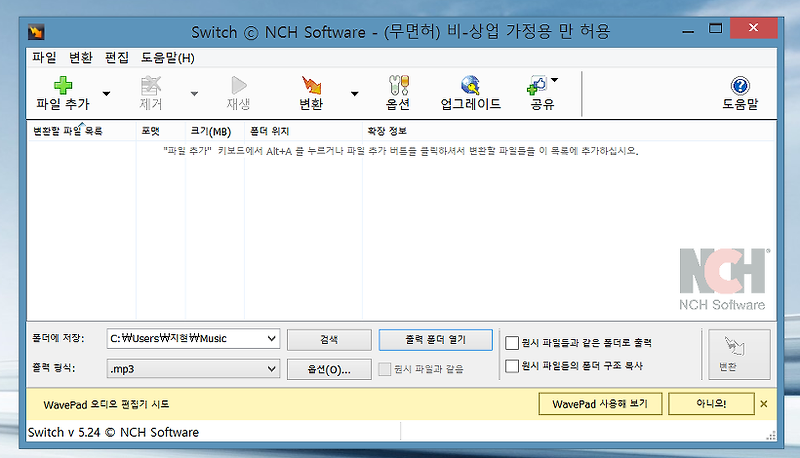Viewport: 800px width, 458px height.
Task: Click the Folder Location (폴더 위치) column header
Action: click(303, 131)
